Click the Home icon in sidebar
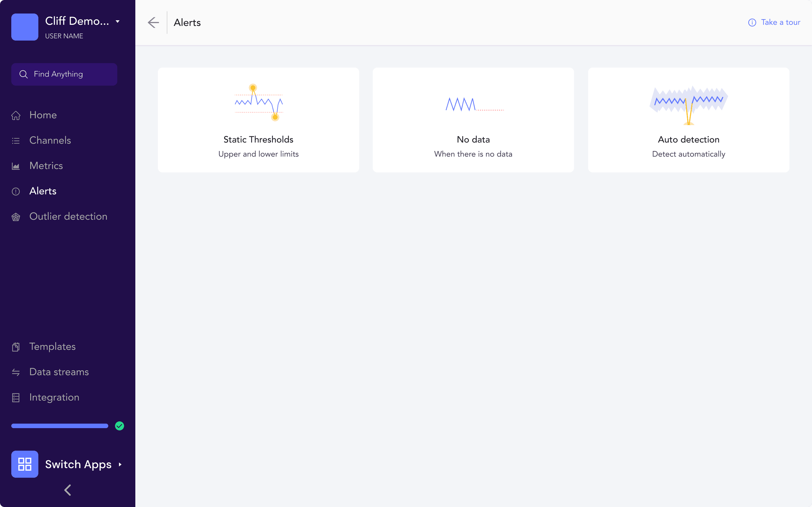The width and height of the screenshot is (812, 507). pyautogui.click(x=16, y=115)
